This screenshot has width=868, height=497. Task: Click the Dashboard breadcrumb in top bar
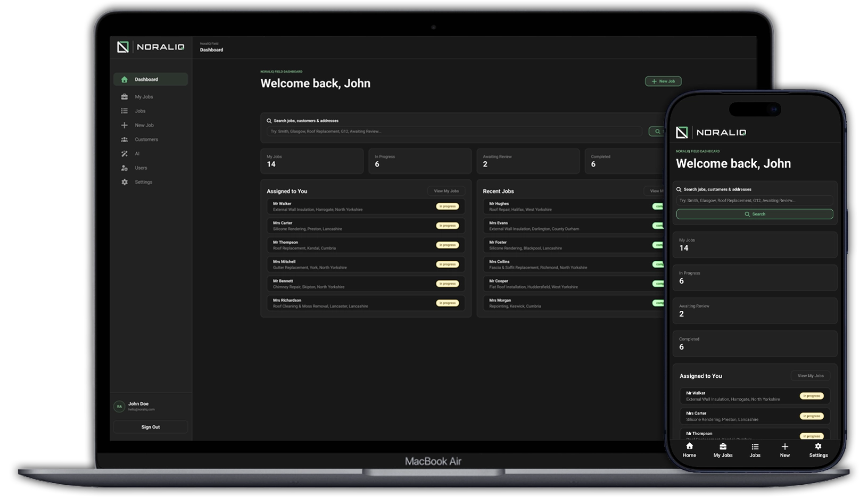pyautogui.click(x=211, y=50)
